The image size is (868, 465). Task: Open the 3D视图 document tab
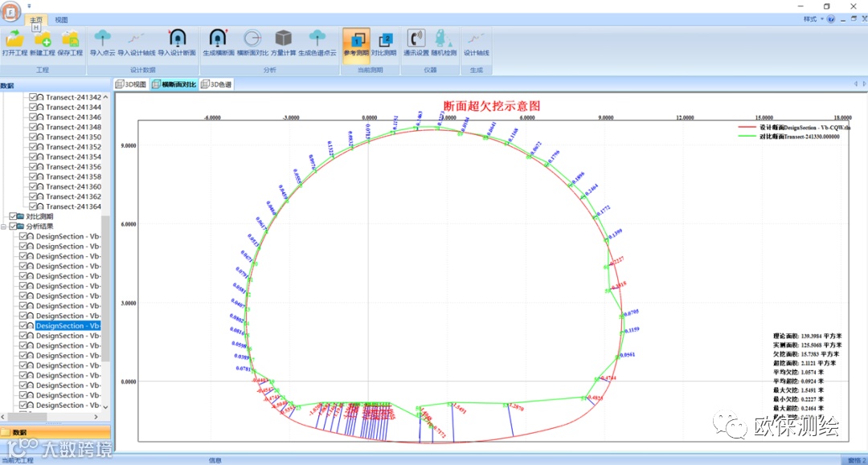[x=131, y=84]
